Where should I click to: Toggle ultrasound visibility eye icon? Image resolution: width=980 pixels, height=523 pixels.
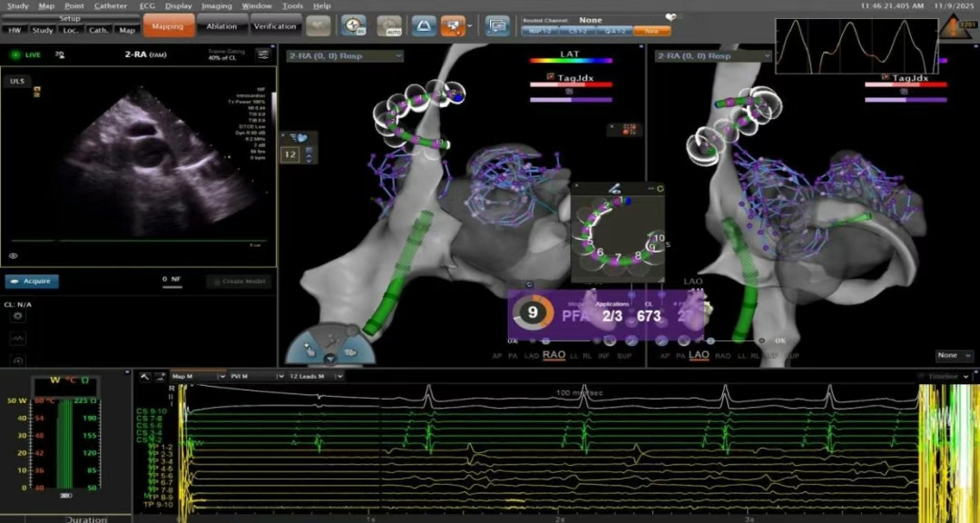(x=14, y=257)
